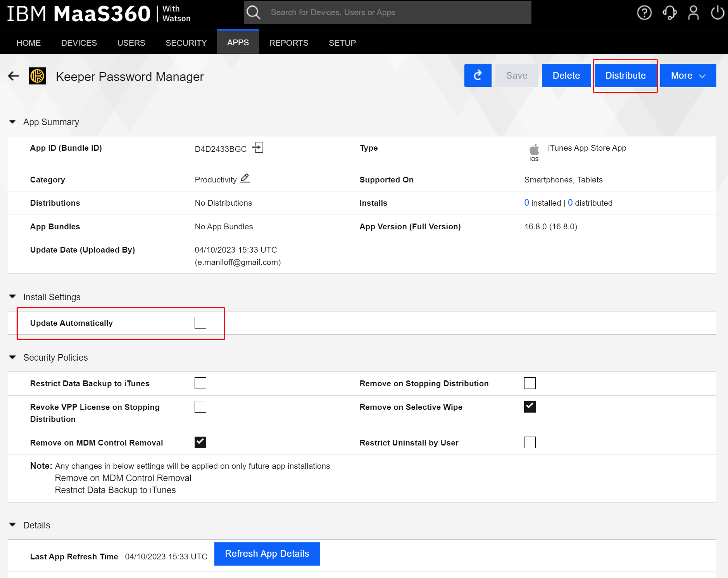Click the search magnifier icon
The height and width of the screenshot is (578, 728).
click(254, 12)
